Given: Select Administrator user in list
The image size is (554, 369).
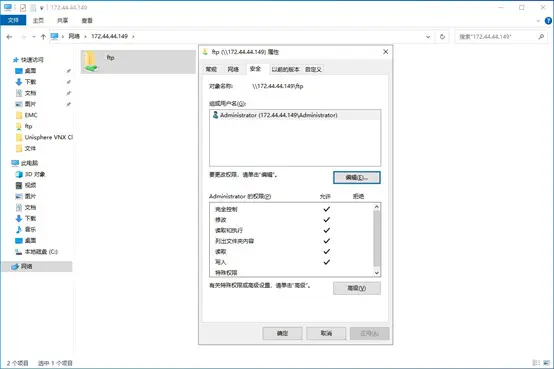Looking at the screenshot, I should coord(295,115).
